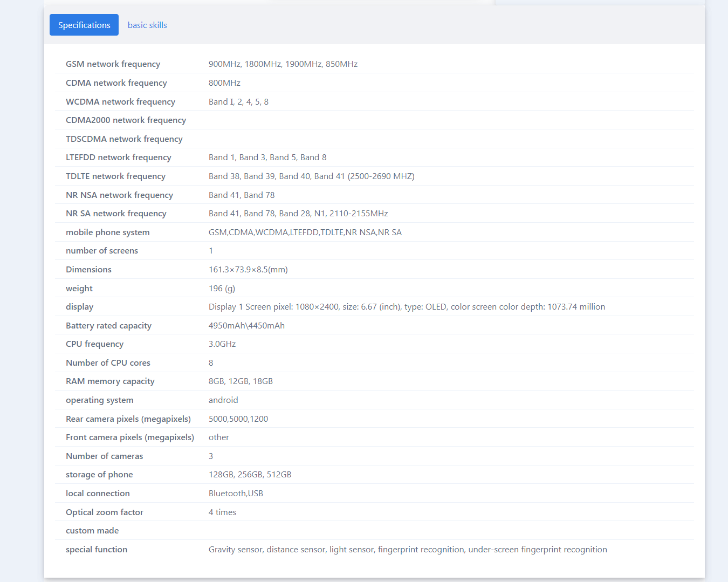This screenshot has height=582, width=728.
Task: Select NR SA network frequency value text
Action: tap(298, 213)
